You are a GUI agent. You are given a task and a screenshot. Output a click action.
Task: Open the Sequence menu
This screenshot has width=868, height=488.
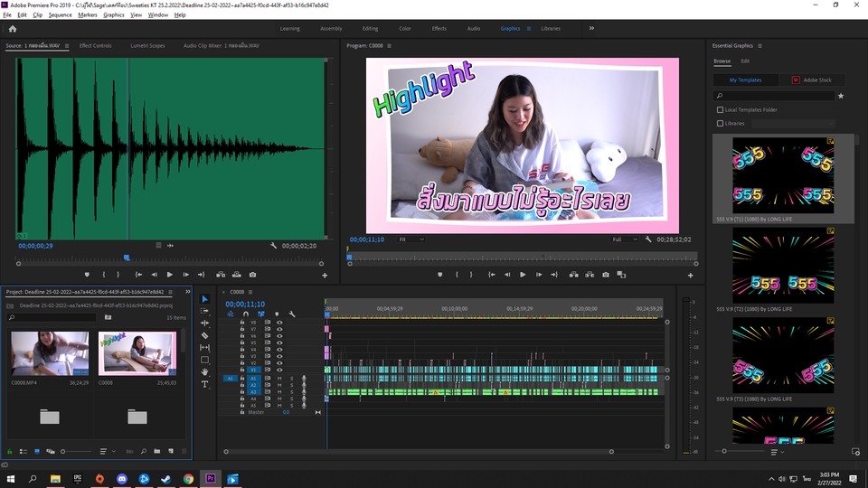(x=60, y=15)
